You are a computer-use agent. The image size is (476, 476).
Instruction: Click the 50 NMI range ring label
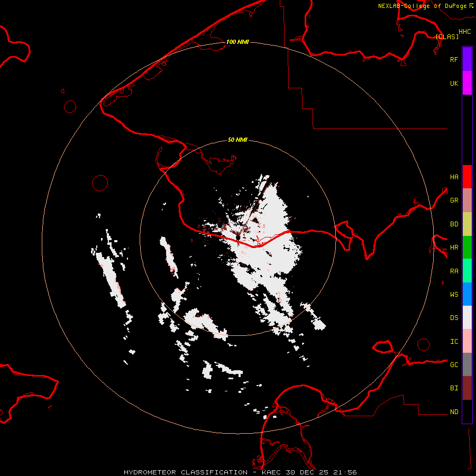(x=237, y=140)
